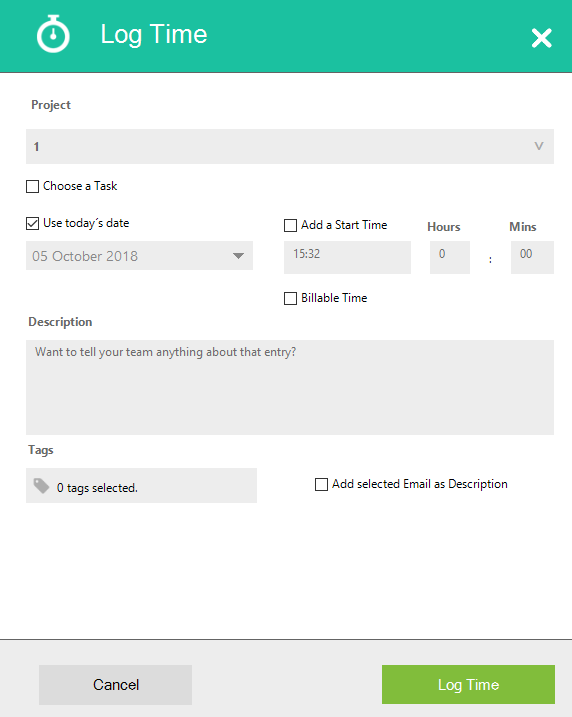Expand the project list chevron

[x=539, y=146]
